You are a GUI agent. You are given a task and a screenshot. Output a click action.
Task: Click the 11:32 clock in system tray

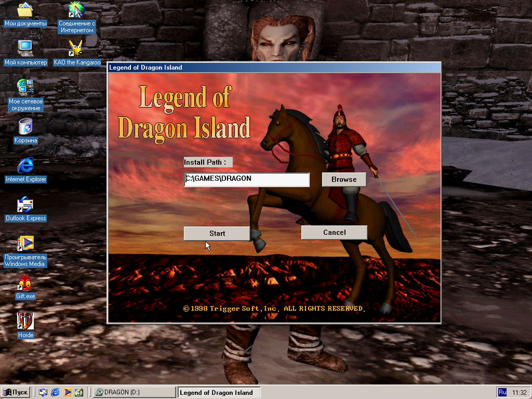[519, 392]
